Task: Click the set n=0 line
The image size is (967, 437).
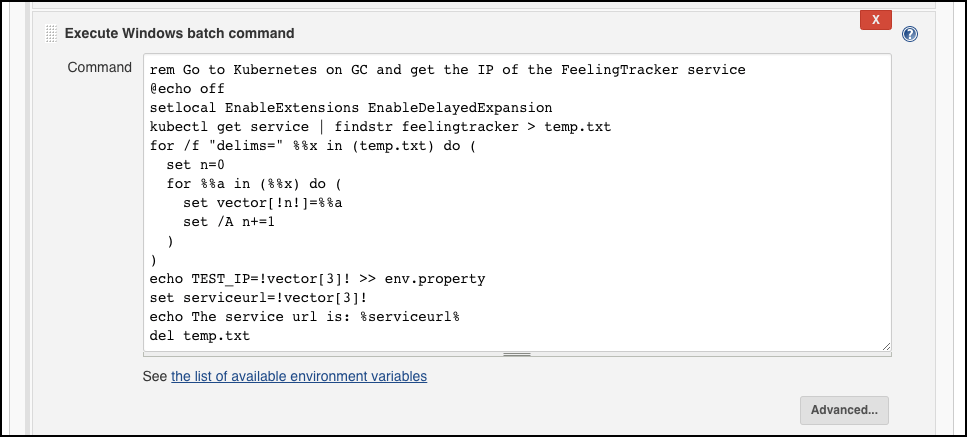Action: (195, 165)
